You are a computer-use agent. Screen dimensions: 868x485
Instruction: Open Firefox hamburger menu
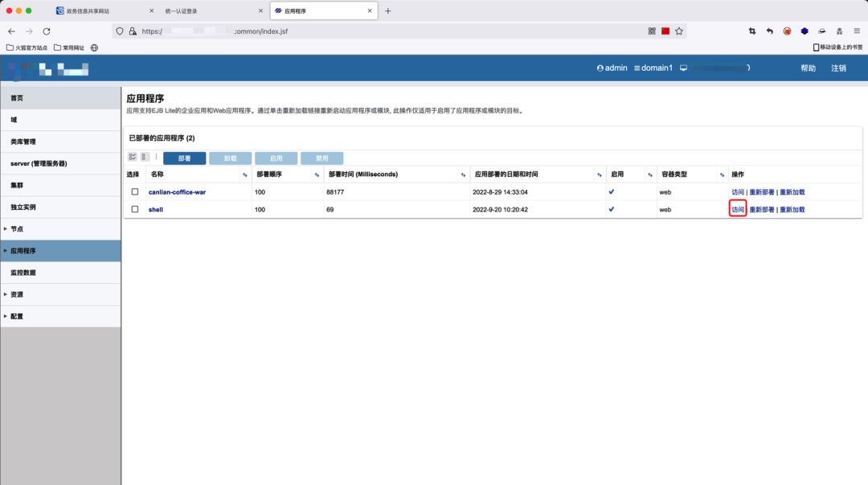coord(857,31)
